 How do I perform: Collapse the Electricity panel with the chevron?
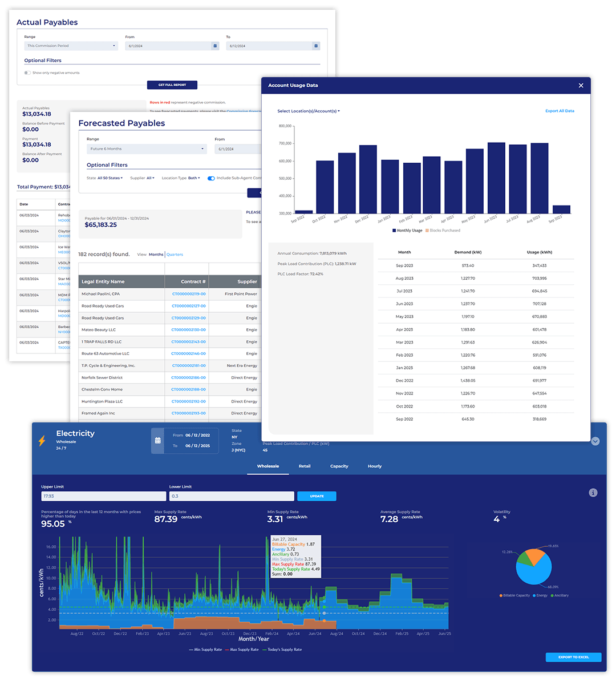tap(595, 441)
